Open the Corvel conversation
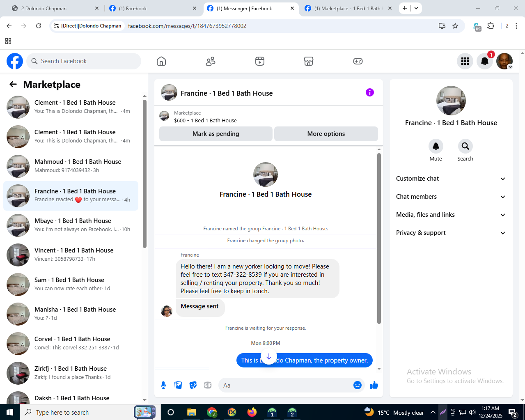The image size is (525, 420). (x=71, y=344)
